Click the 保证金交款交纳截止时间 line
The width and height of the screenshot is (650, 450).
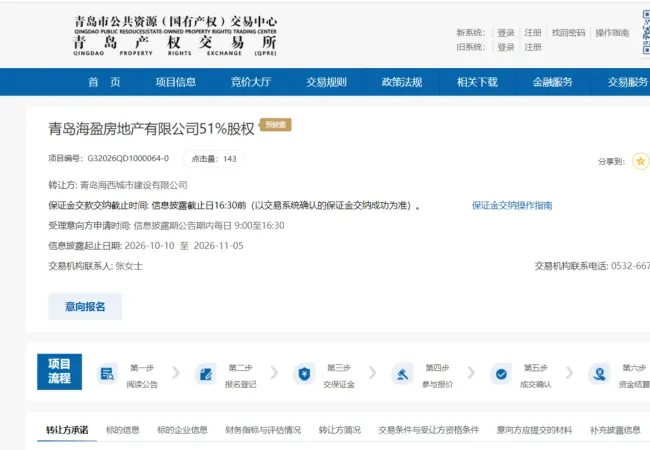click(x=234, y=205)
